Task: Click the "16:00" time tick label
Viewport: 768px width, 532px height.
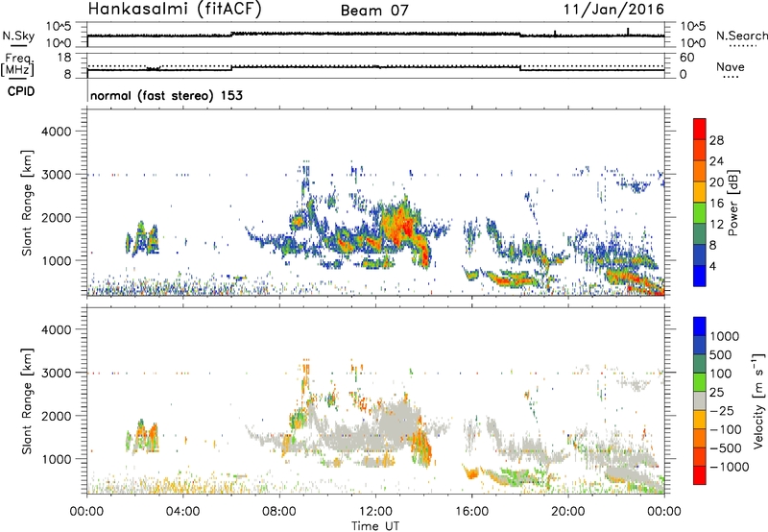Action: point(471,512)
